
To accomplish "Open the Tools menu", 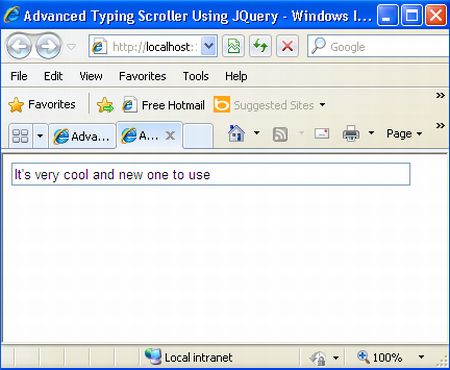I will coord(196,76).
